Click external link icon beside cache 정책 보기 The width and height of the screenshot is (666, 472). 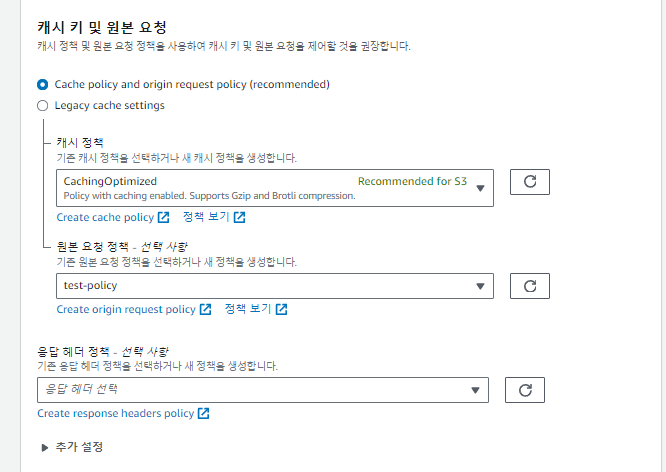pos(239,218)
